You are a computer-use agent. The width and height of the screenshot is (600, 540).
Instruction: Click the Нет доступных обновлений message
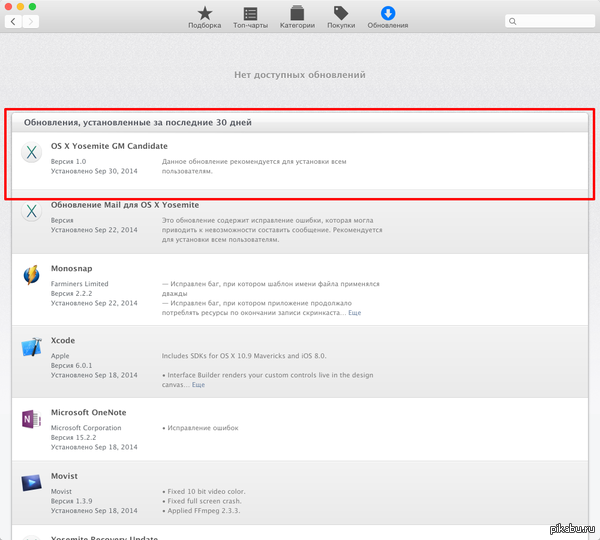tap(300, 75)
